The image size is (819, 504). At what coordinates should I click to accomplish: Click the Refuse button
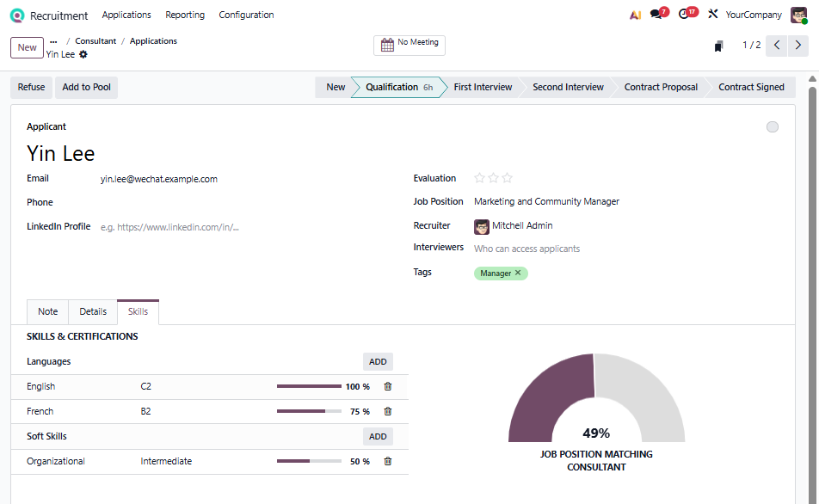[x=32, y=87]
